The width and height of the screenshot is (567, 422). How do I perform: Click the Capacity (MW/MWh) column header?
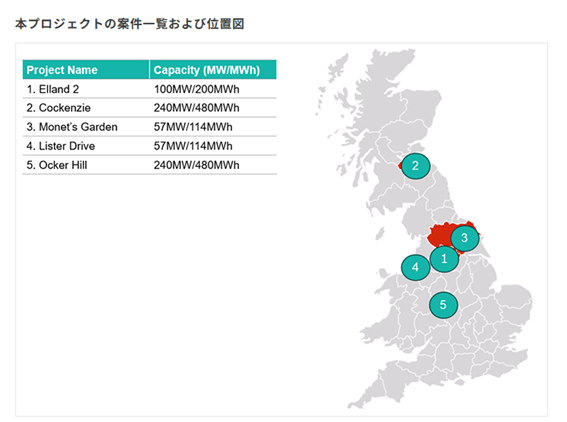[x=213, y=70]
